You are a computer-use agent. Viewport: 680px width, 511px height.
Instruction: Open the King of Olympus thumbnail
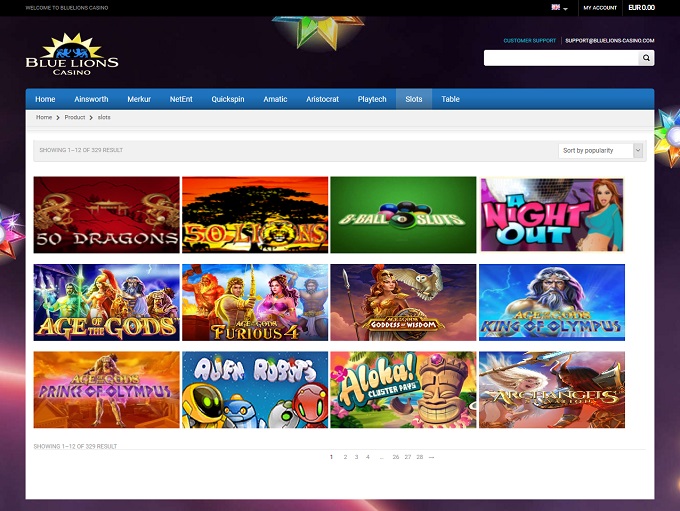tap(552, 302)
